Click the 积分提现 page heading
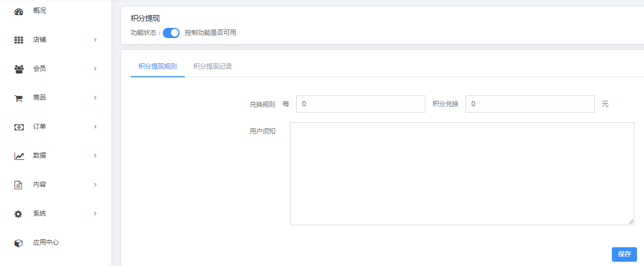The image size is (644, 266). point(145,18)
